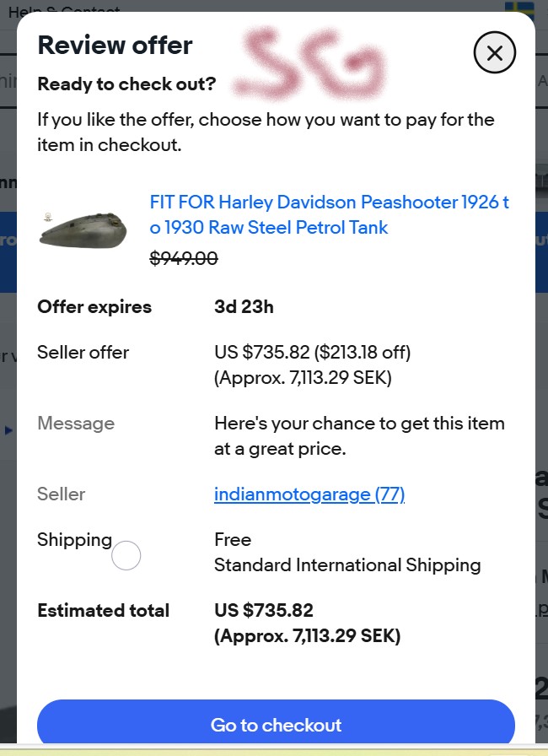
Task: Click the petrol tank product thumbnail
Action: tap(82, 228)
